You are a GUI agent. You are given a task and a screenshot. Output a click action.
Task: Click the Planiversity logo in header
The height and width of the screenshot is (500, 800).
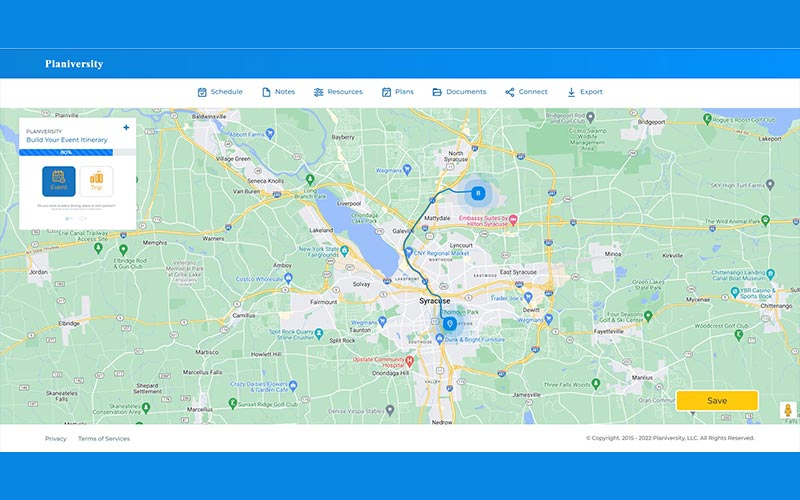point(74,64)
